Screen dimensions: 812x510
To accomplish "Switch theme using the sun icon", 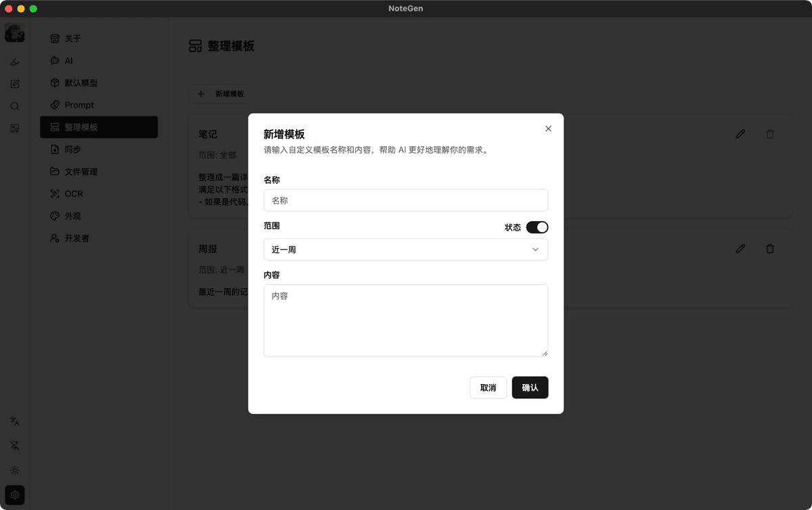I will point(14,470).
